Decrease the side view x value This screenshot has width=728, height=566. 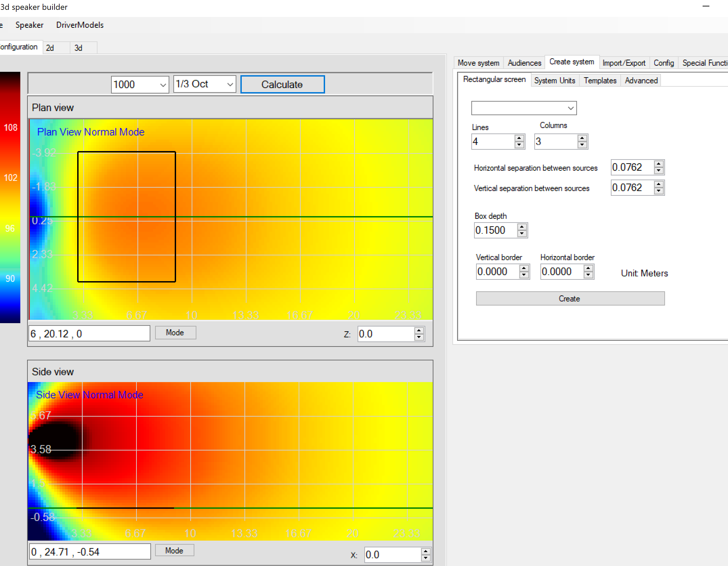(x=426, y=558)
